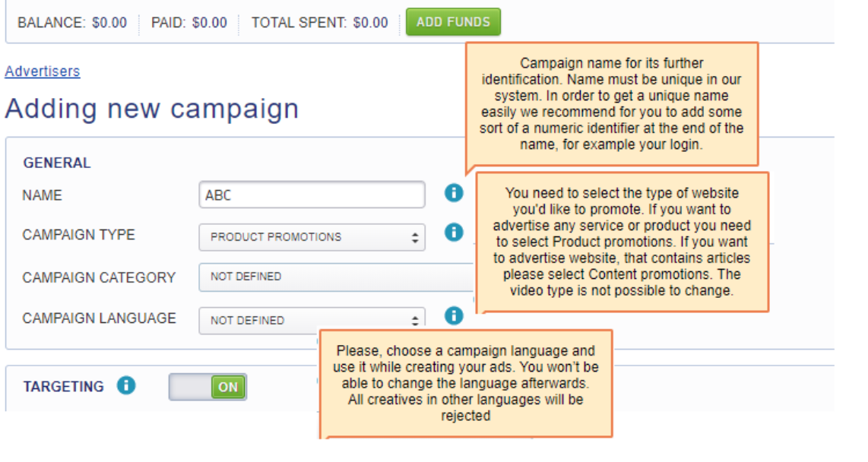Viewport: 868px width, 462px height.
Task: Click the website type selection tooltip
Action: [622, 242]
